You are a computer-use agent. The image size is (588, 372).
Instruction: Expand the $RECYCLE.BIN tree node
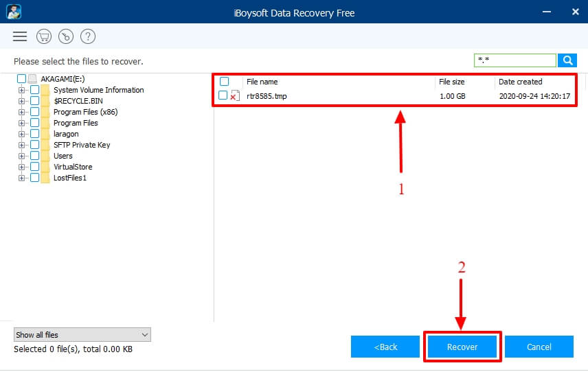pos(22,101)
